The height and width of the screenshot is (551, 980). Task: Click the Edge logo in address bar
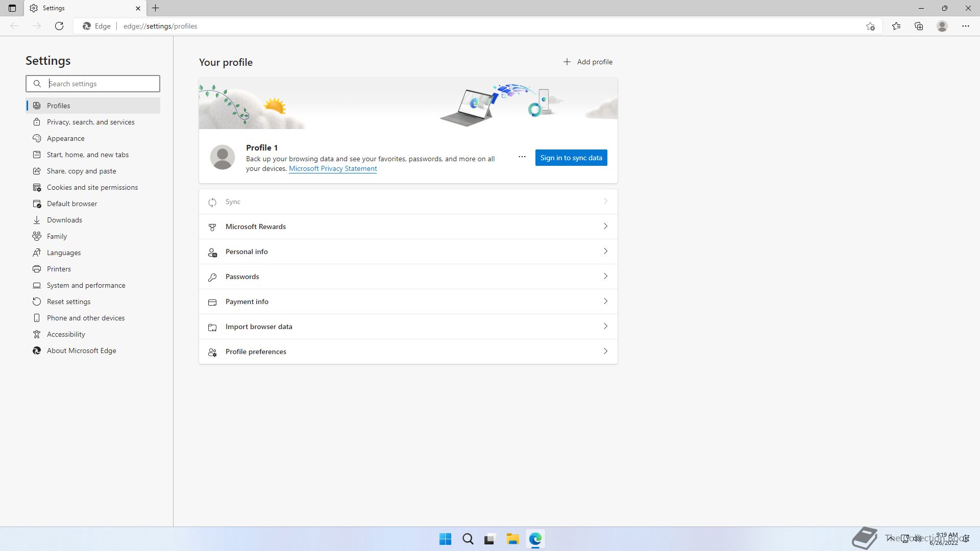tap(87, 26)
